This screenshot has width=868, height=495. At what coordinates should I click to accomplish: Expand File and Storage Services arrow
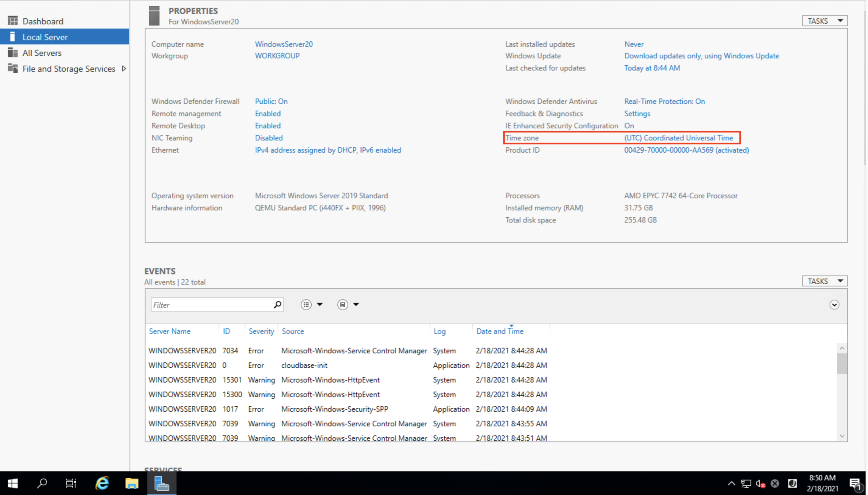pyautogui.click(x=124, y=69)
